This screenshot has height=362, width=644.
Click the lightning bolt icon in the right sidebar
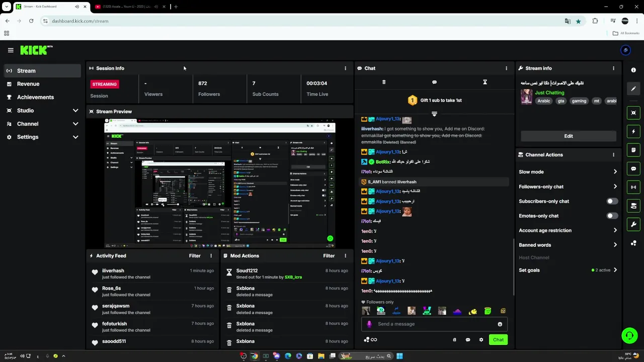point(633,132)
